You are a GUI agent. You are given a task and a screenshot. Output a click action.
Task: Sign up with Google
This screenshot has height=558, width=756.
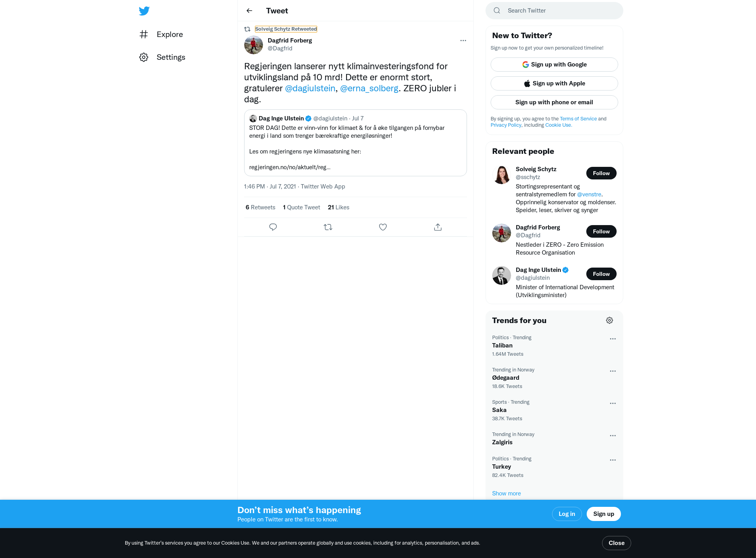click(x=554, y=65)
